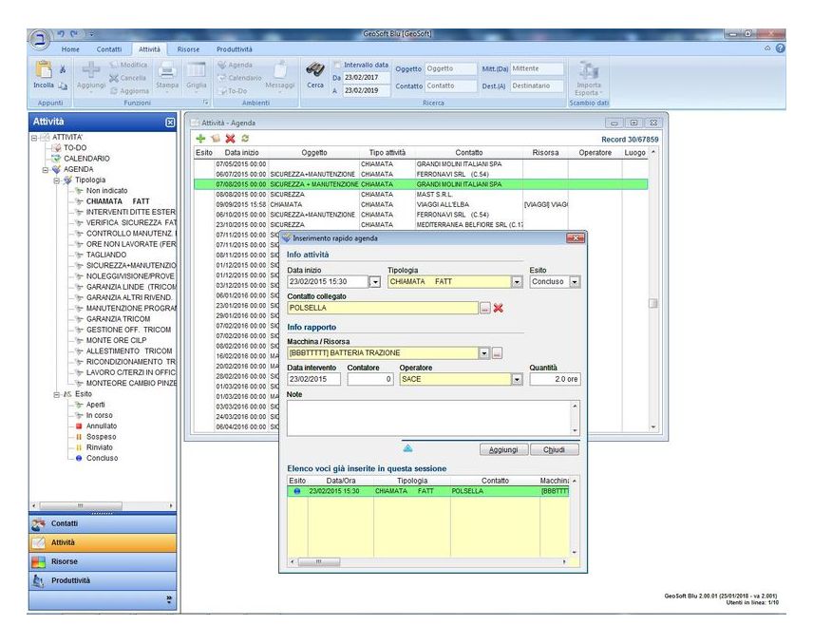Click the green refresh icon in the Agenda toolbar
Image resolution: width=813 pixels, height=644 pixels.
(x=245, y=139)
